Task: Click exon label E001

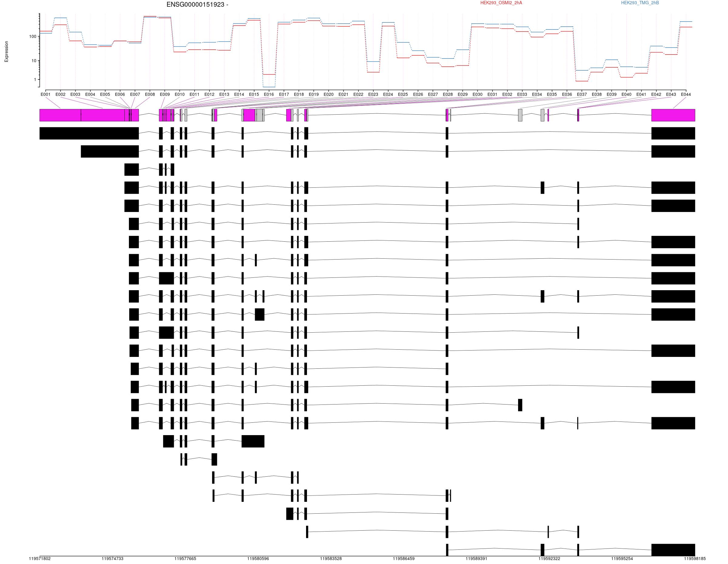Action: 46,94
